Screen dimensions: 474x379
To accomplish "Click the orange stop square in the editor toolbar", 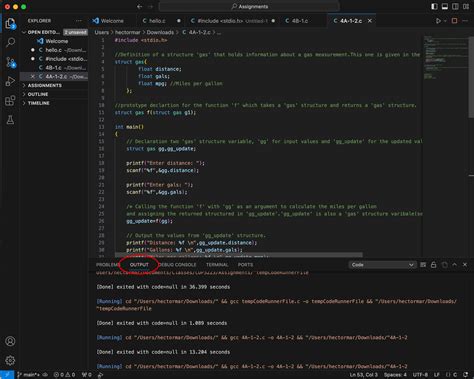I will (x=454, y=21).
